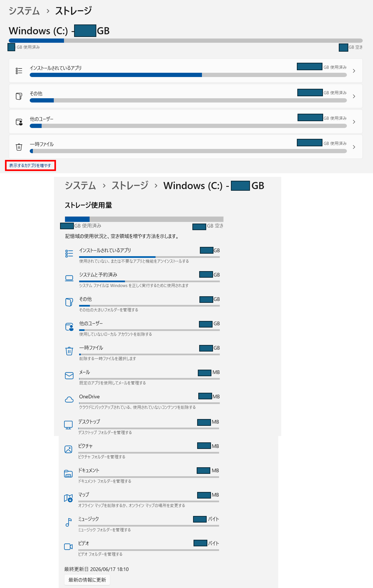Click デスクトップ フォルダーを管理する text
Image resolution: width=373 pixels, height=588 pixels.
[x=105, y=432]
